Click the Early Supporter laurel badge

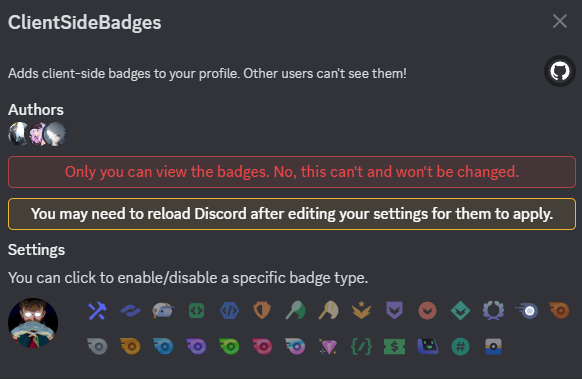click(493, 311)
